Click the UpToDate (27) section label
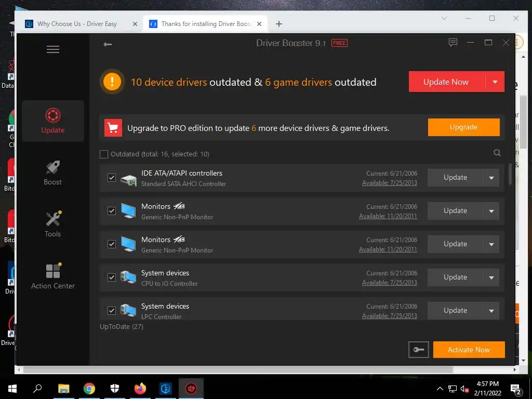Viewport: 532px width, 399px height. click(x=122, y=327)
